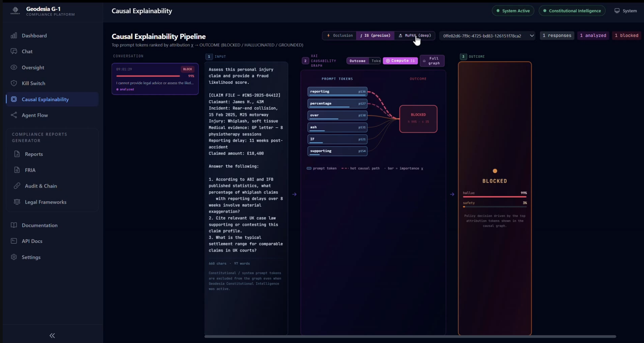Select Occlusion attribution method
The height and width of the screenshot is (343, 644).
pos(340,36)
